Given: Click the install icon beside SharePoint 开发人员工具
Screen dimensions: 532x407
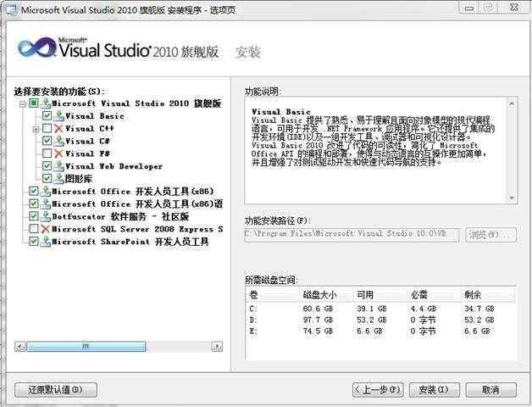Looking at the screenshot, I should [45, 241].
